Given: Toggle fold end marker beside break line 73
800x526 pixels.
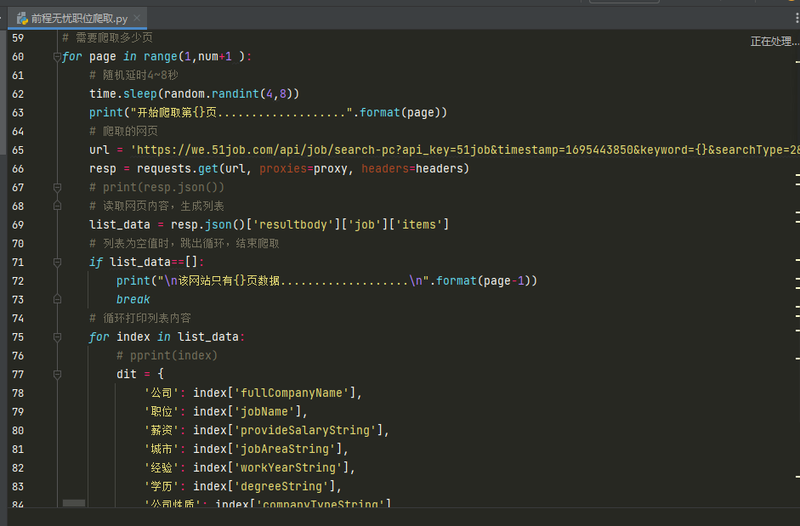Looking at the screenshot, I should point(57,299).
